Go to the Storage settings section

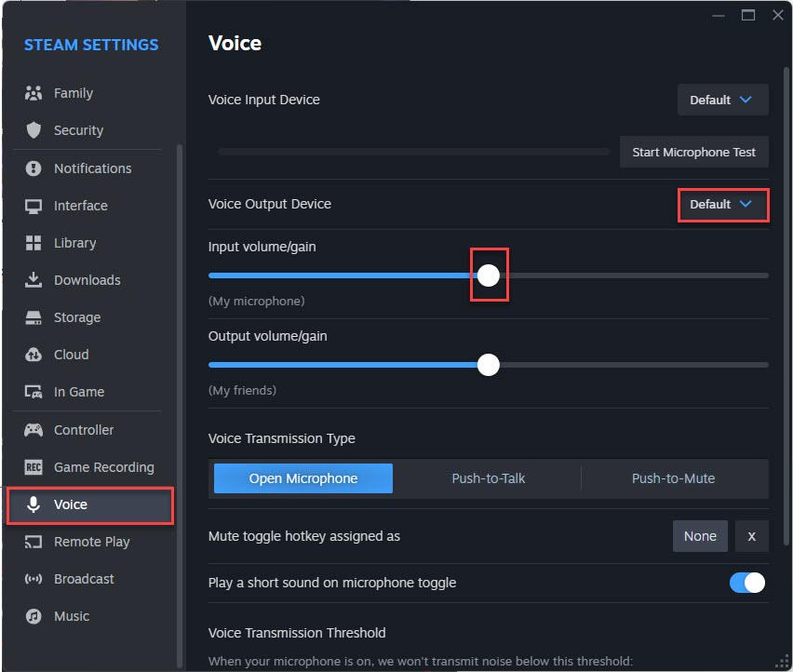click(x=76, y=317)
